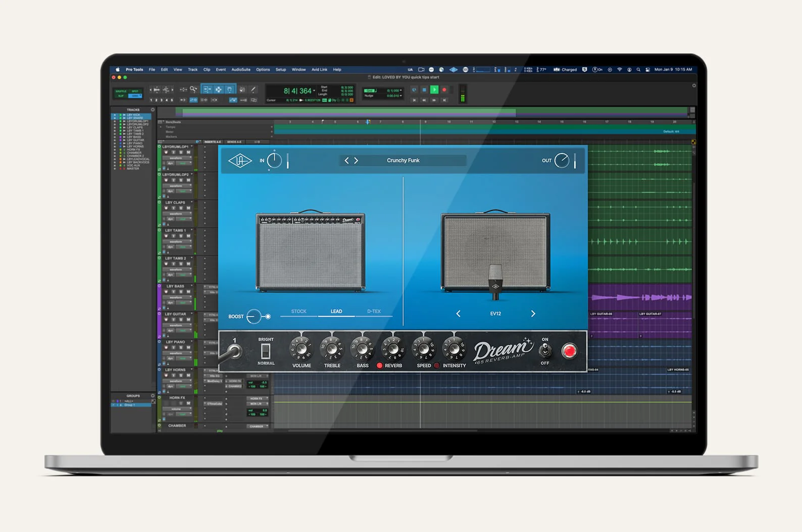The height and width of the screenshot is (532, 802).
Task: Click the Stop transport button
Action: [424, 90]
